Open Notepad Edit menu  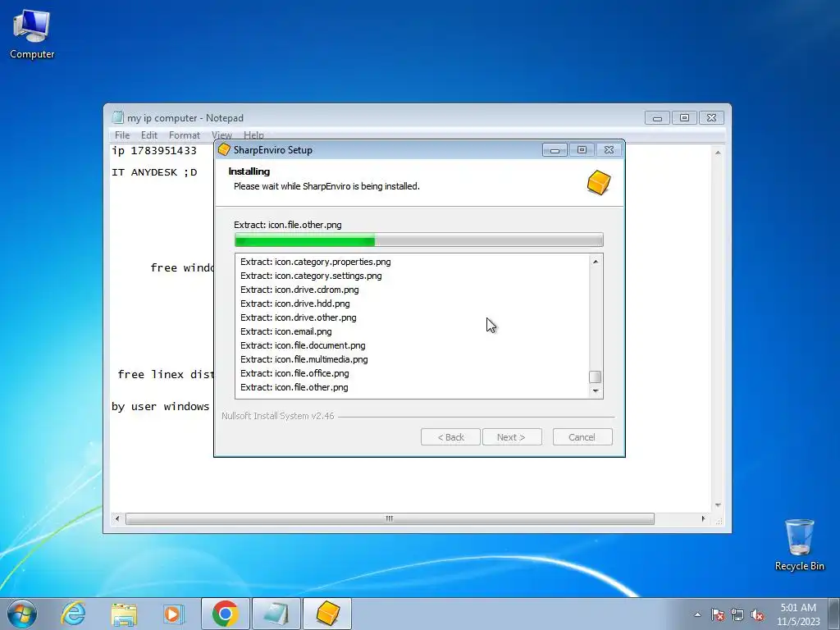[x=149, y=135]
